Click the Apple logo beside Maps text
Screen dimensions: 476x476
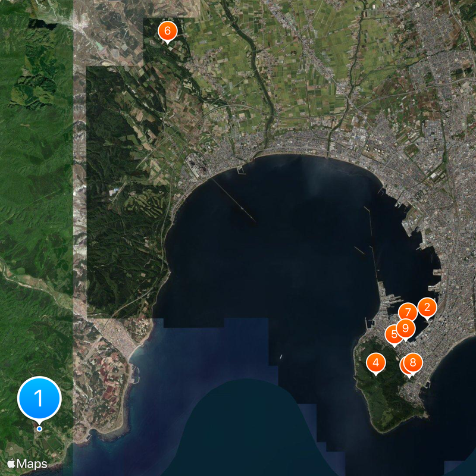tap(11, 463)
